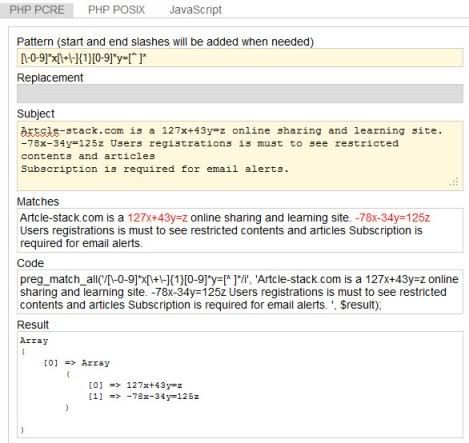This screenshot has width=469, height=443.
Task: Click result entry [1] => -78x-34y=125z
Action: [x=144, y=396]
